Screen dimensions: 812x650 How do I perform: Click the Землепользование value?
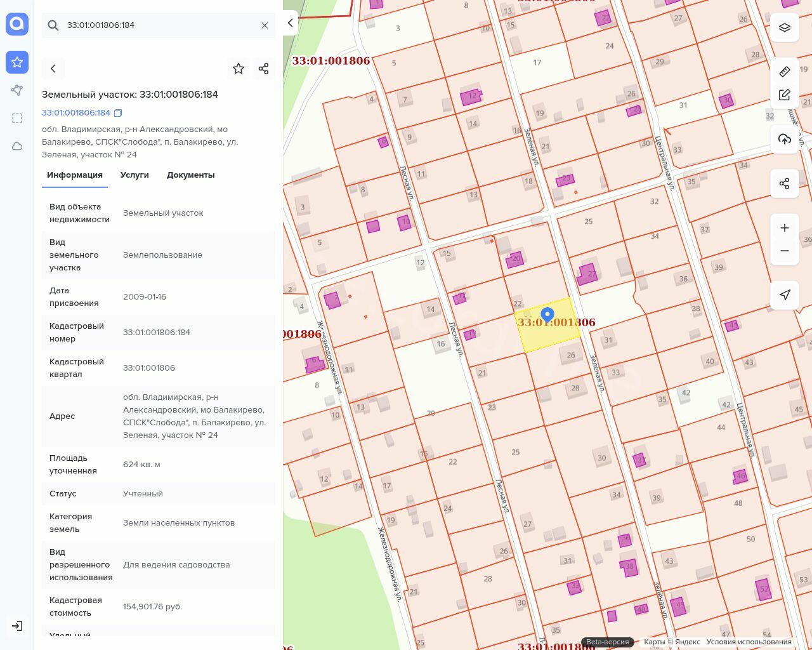(162, 255)
